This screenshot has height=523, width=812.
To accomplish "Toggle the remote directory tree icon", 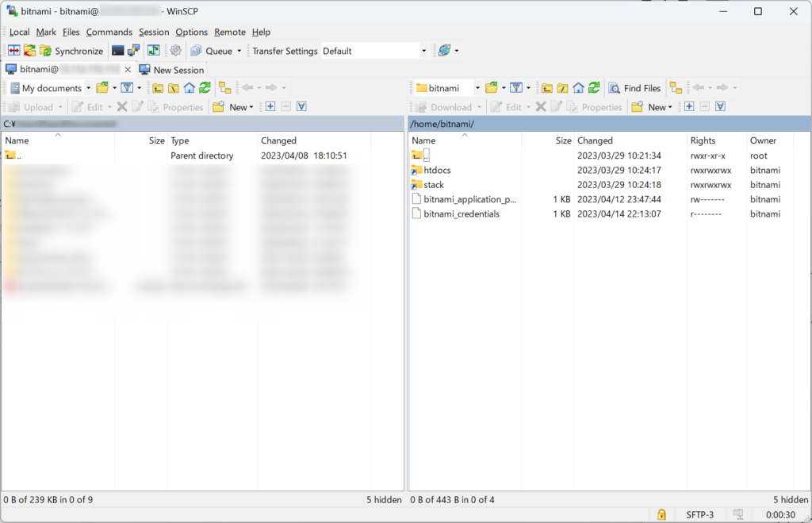I will click(676, 87).
